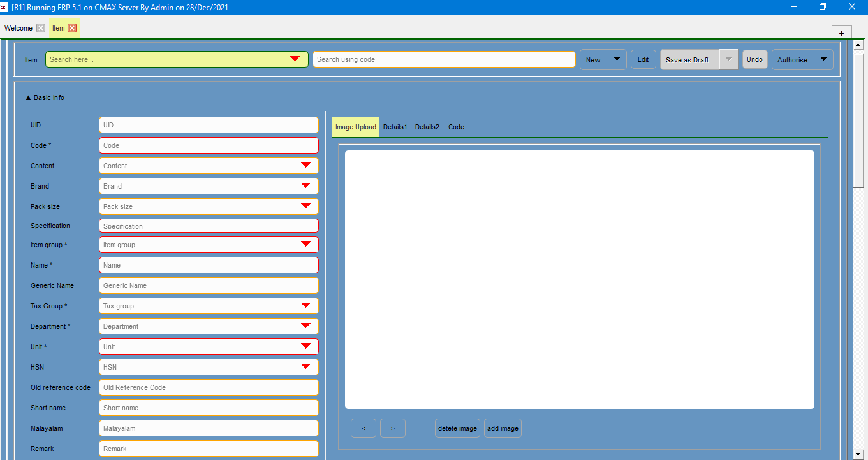Image resolution: width=868 pixels, height=460 pixels.
Task: Open the Authorise dropdown menu
Action: pyautogui.click(x=823, y=59)
